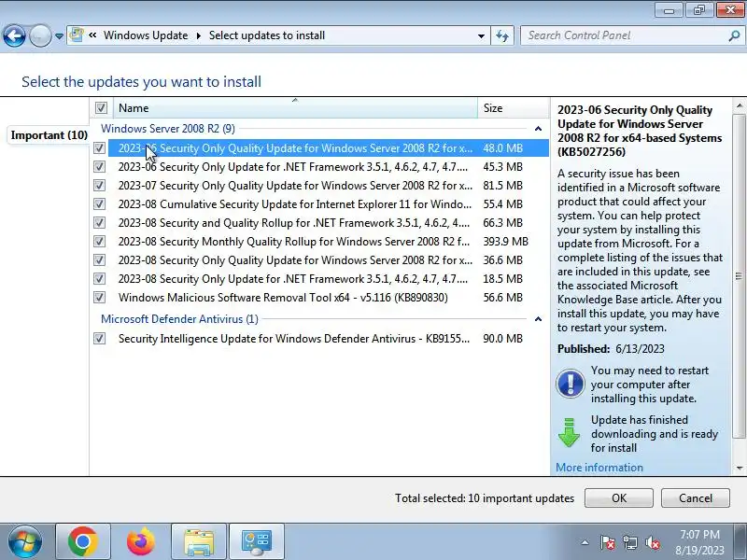Viewport: 747px width, 560px height.
Task: Sort updates by the Name column
Action: click(x=295, y=108)
